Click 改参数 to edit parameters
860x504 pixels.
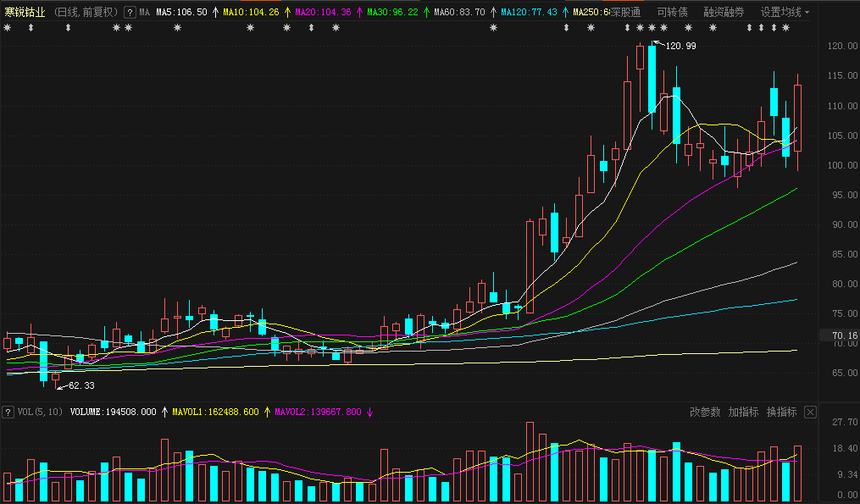tap(705, 412)
